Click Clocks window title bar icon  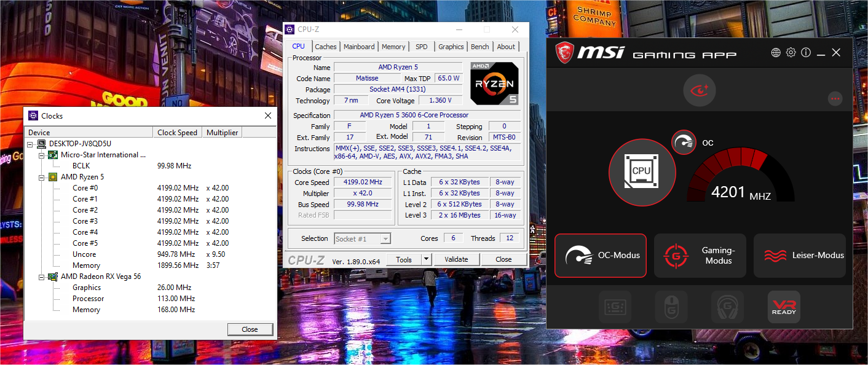click(x=33, y=116)
